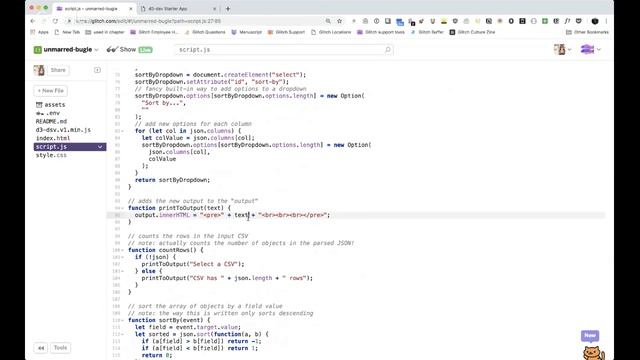This screenshot has width=640, height=360.
Task: Open index.html in the file list
Action: point(53,138)
